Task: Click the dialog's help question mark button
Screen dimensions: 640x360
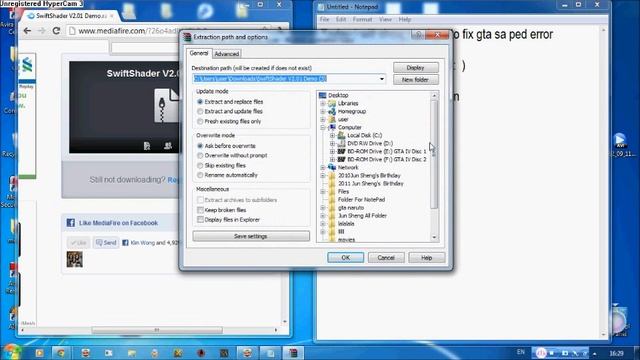Action: tap(418, 35)
